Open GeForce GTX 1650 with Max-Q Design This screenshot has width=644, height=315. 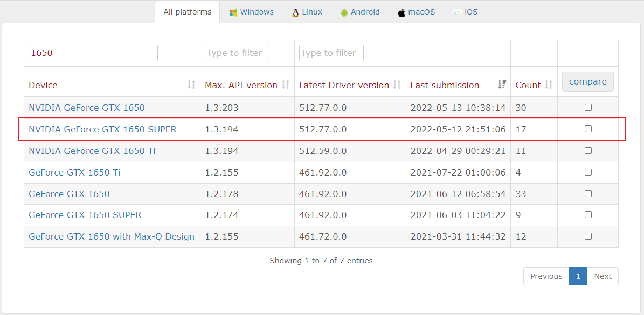112,237
